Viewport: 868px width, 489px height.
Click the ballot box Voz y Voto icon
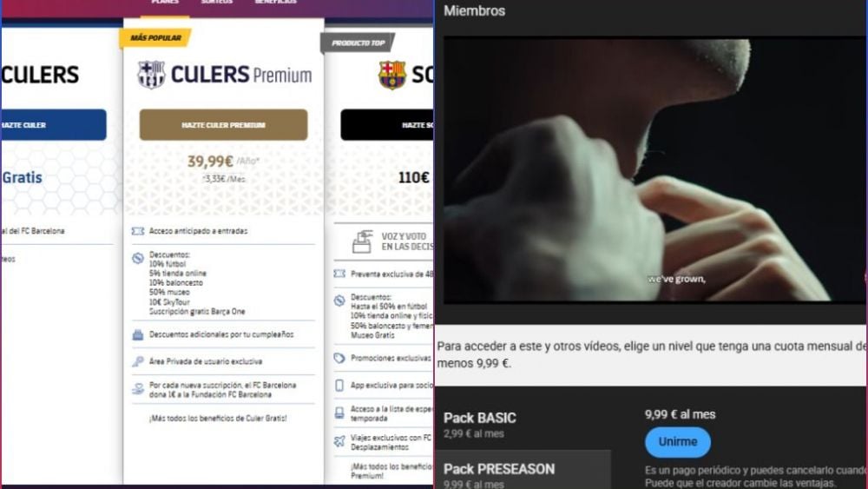[362, 242]
